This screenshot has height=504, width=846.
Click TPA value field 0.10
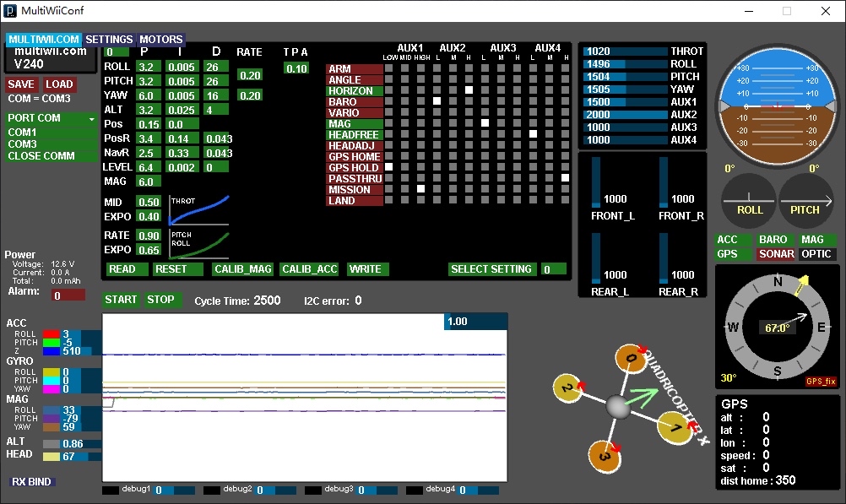click(296, 68)
